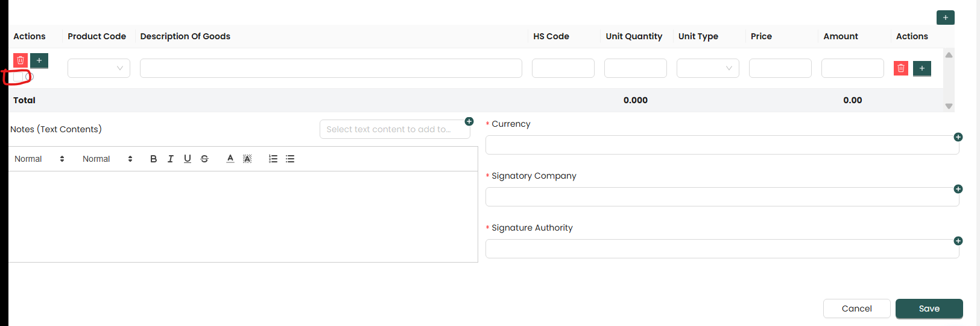Open the Normal dropdown starting the editor toolbar
The width and height of the screenshot is (980, 326).
point(39,159)
